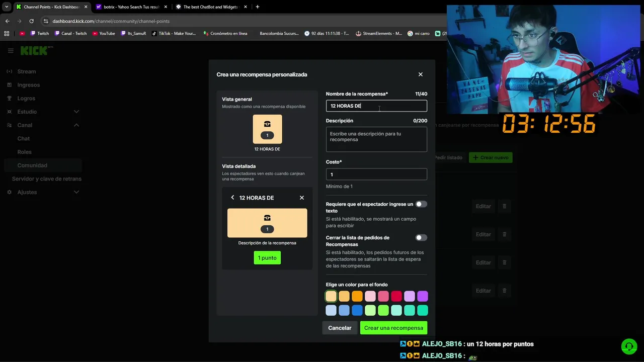Open a new browser tab
Screen dimensions: 644x362
point(257,7)
